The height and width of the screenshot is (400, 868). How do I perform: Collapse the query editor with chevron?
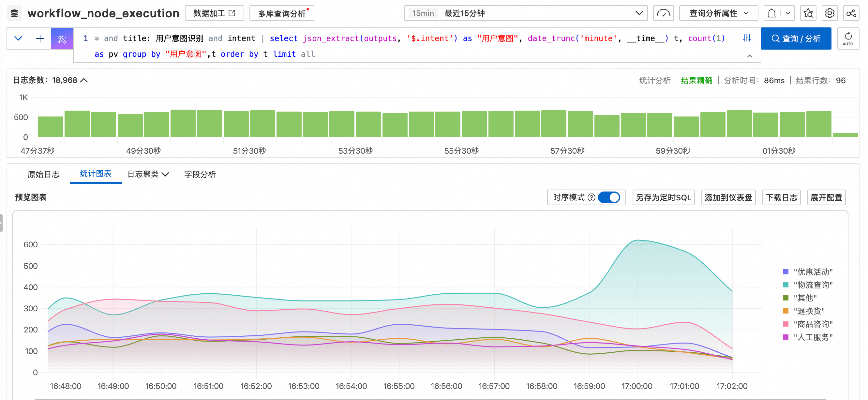[749, 56]
